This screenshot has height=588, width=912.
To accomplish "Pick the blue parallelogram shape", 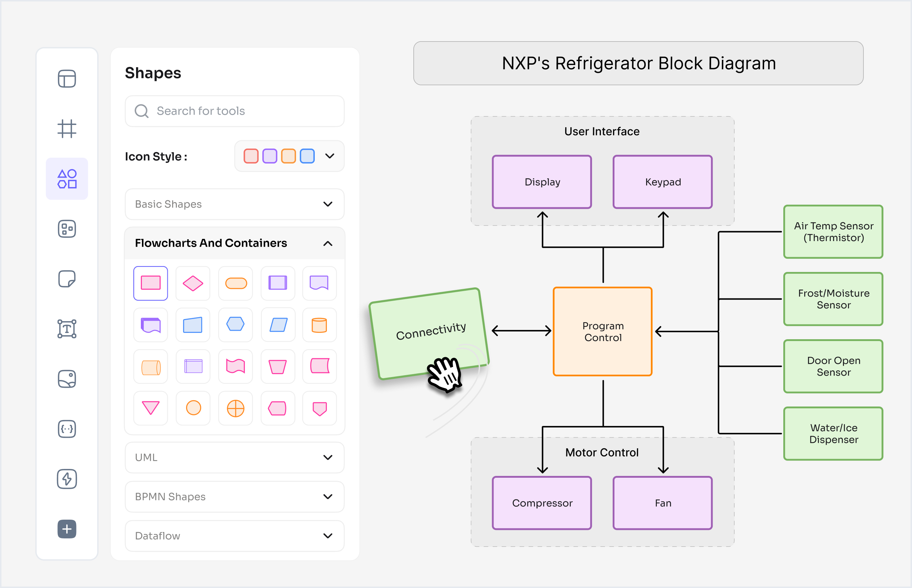I will (278, 325).
